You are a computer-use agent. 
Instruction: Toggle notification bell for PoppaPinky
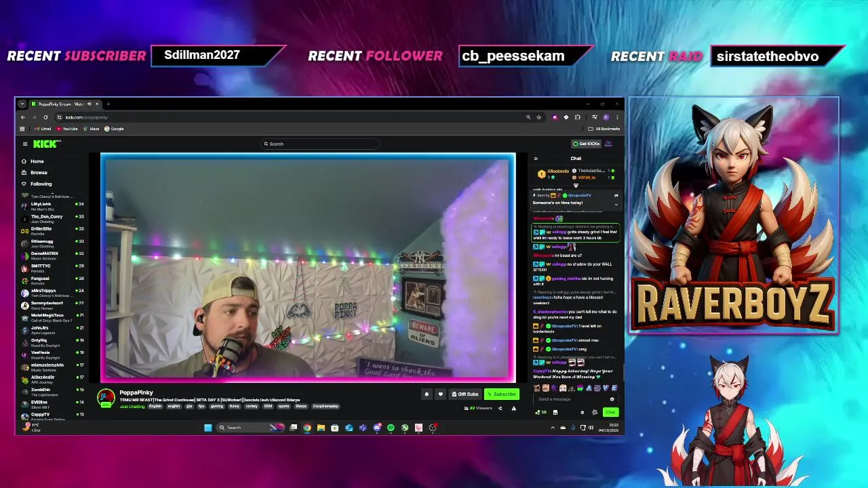point(427,394)
